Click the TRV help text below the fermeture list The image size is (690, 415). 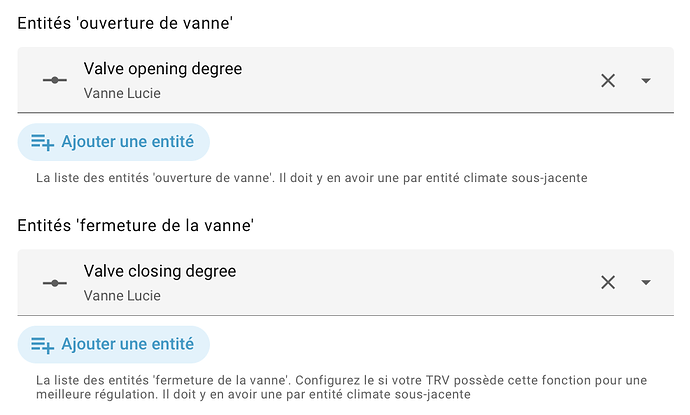coord(340,388)
